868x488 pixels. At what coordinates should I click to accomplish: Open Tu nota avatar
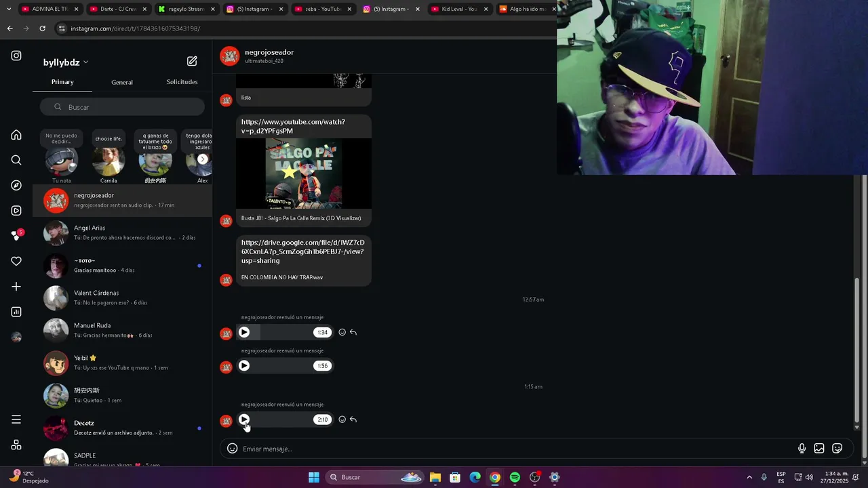61,161
